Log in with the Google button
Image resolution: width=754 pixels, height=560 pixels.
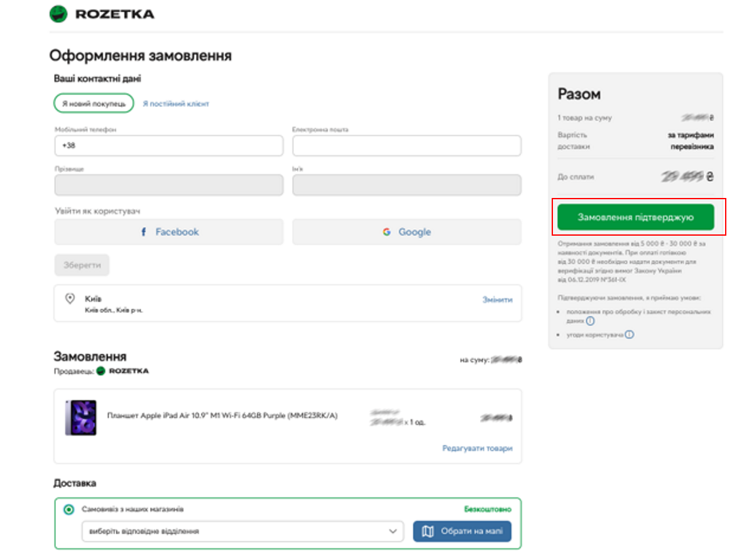click(407, 232)
